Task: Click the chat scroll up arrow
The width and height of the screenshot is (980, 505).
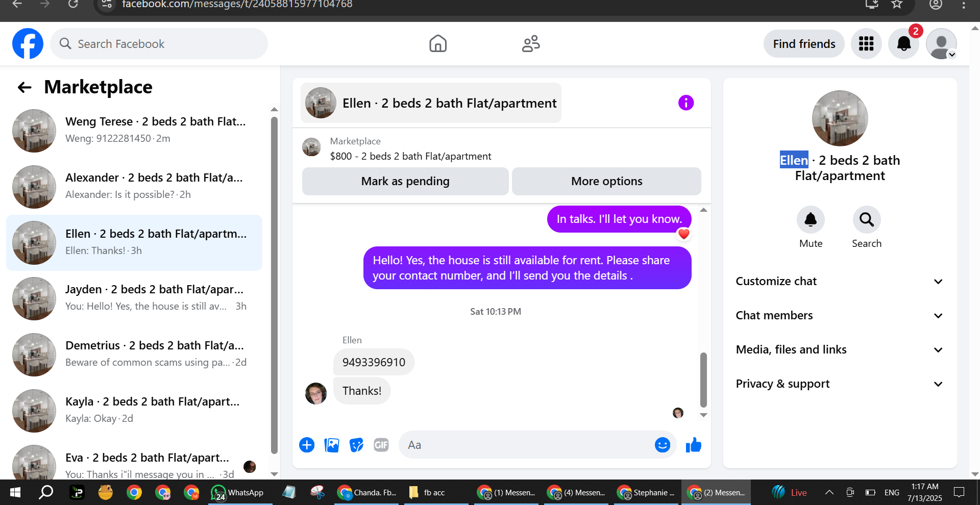Action: click(703, 210)
